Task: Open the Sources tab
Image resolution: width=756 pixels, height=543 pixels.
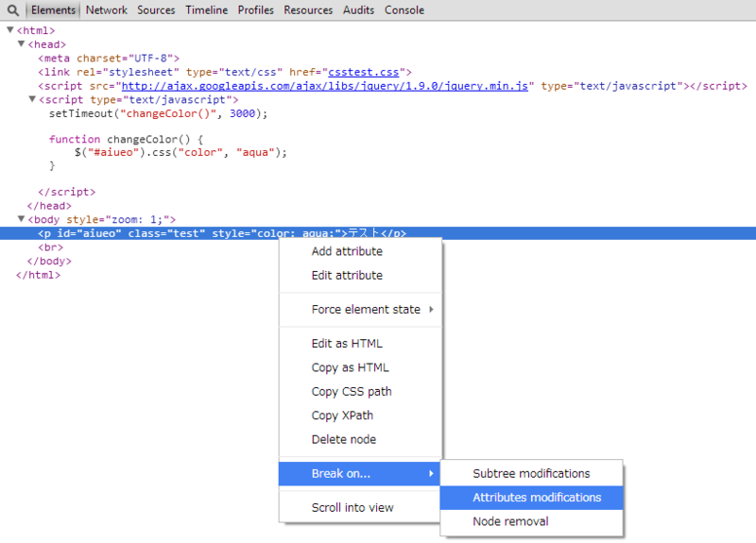Action: [x=156, y=10]
